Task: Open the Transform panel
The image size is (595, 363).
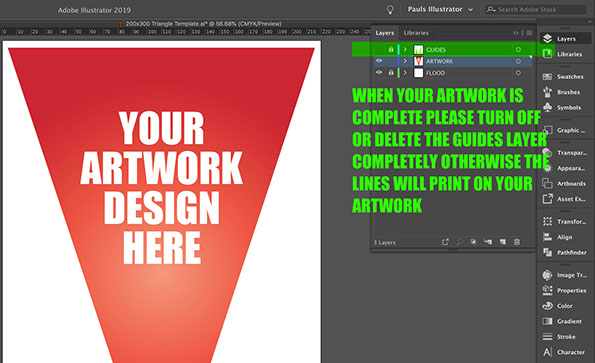Action: (565, 222)
